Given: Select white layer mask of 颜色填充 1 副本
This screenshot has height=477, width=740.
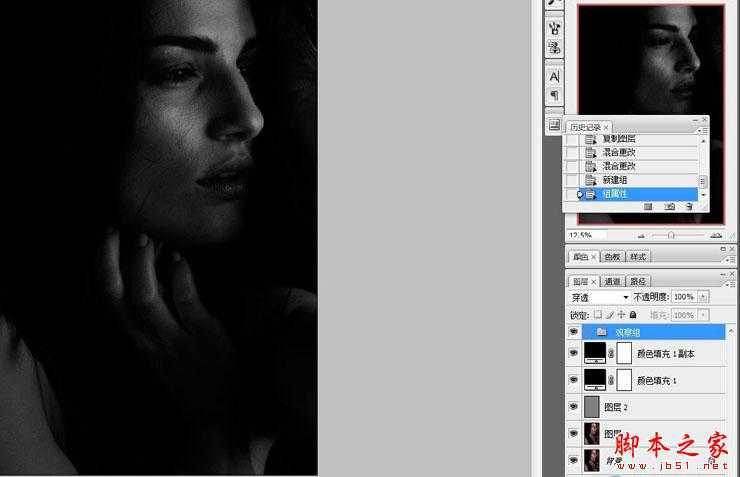Looking at the screenshot, I should pyautogui.click(x=624, y=353).
